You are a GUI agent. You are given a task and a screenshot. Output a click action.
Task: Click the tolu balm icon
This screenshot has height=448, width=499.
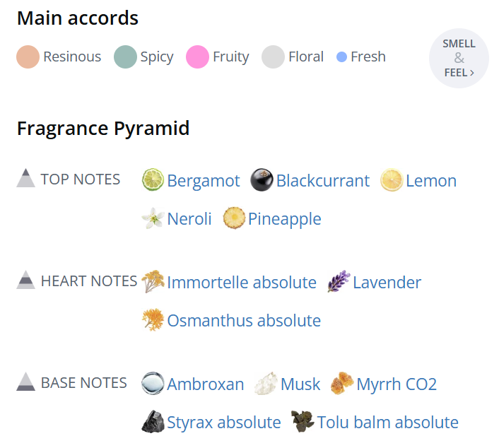(x=303, y=422)
